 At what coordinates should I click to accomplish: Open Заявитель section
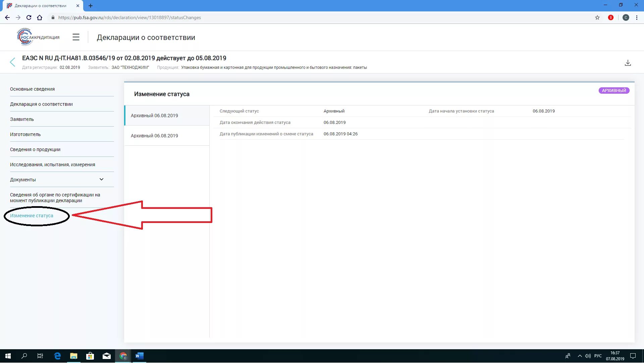pyautogui.click(x=22, y=120)
